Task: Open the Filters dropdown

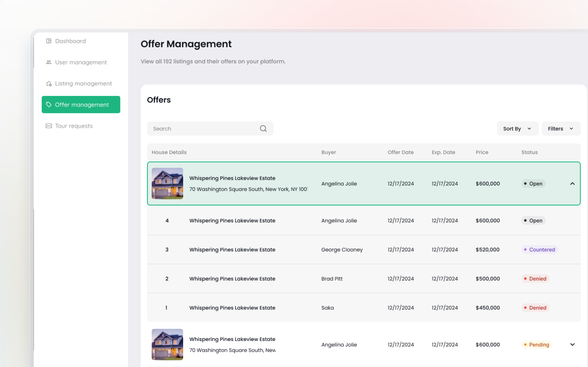Action: coord(561,128)
